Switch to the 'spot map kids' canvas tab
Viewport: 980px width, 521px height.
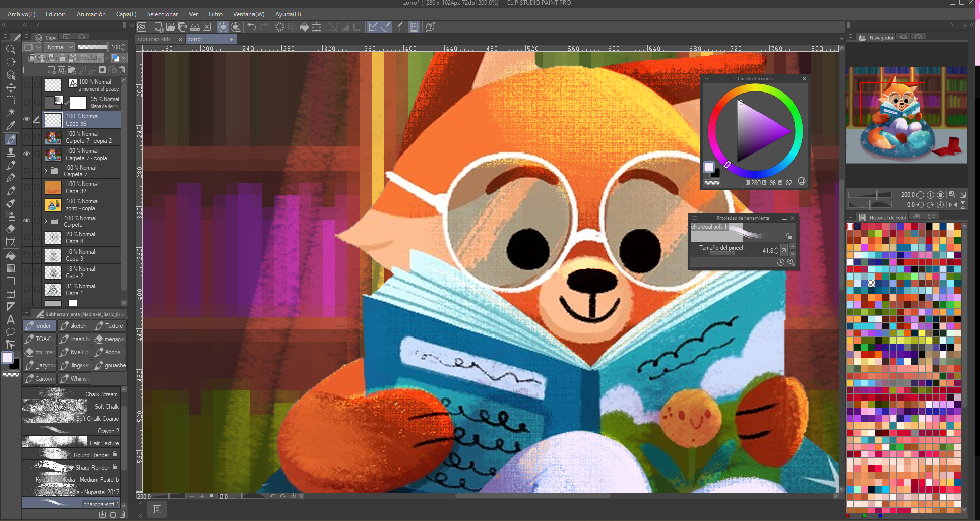(154, 39)
